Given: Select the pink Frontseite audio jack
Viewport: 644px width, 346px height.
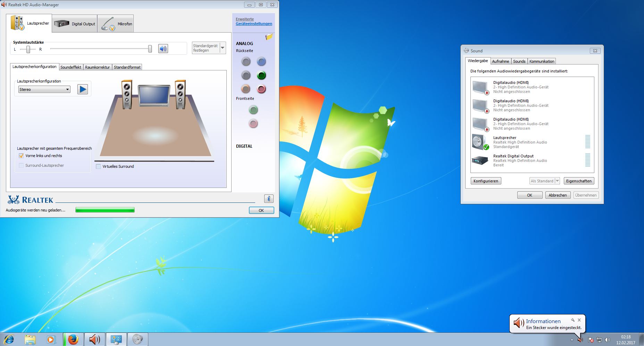Looking at the screenshot, I should [x=253, y=123].
